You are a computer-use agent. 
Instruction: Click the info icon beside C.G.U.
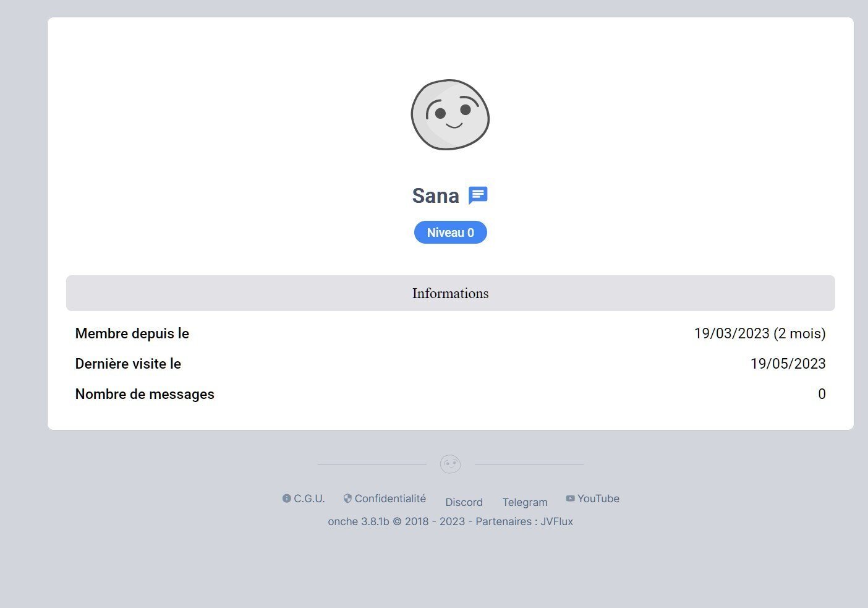287,499
